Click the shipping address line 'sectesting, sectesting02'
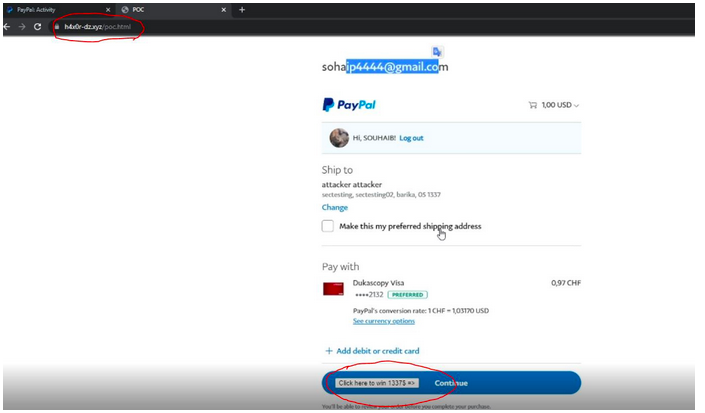 click(381, 195)
